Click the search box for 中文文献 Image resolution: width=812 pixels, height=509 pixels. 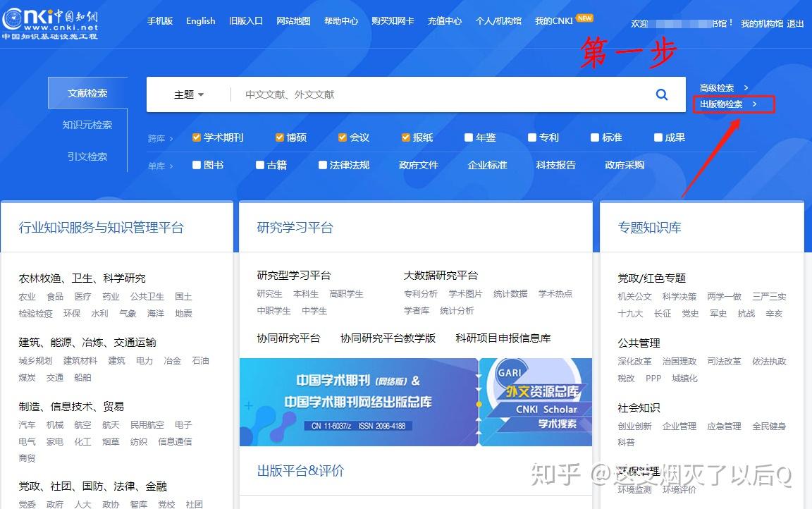click(x=437, y=94)
